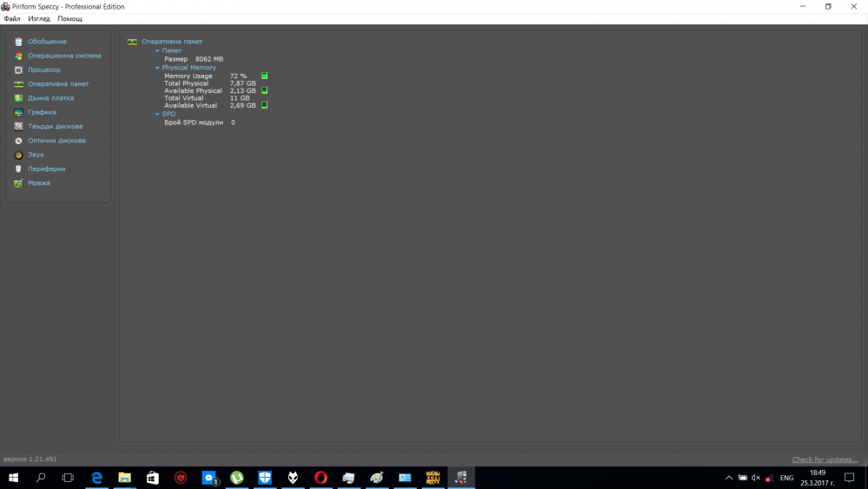Select the Available Physical 2,13 GB value
This screenshot has width=868, height=489.
pos(243,90)
